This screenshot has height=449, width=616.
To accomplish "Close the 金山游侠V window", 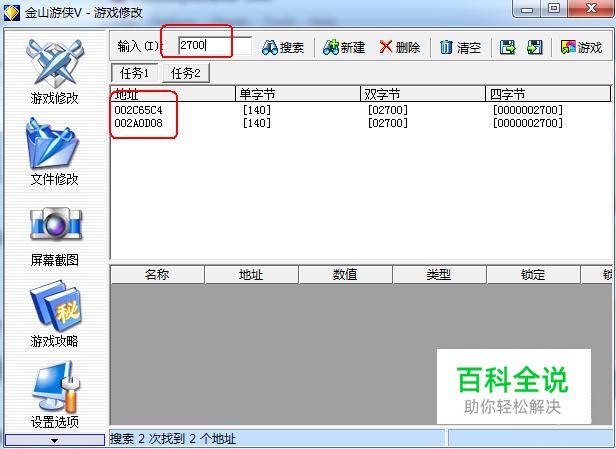I will [x=590, y=9].
